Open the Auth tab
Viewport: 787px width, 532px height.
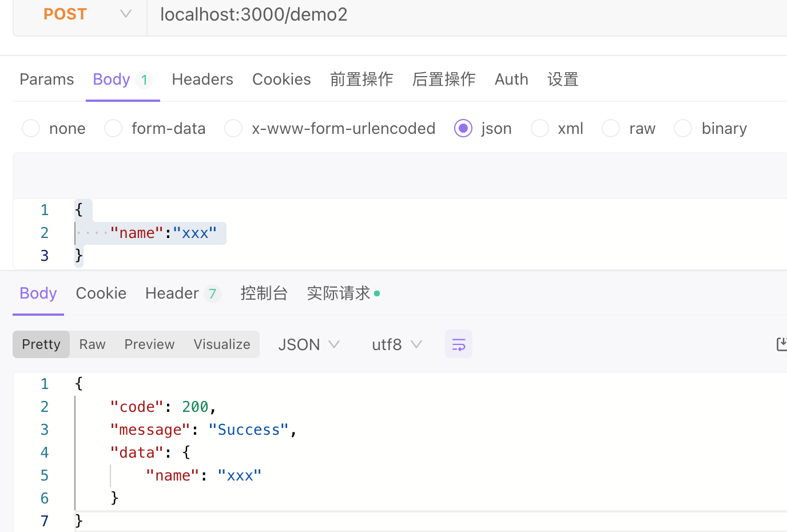point(511,79)
